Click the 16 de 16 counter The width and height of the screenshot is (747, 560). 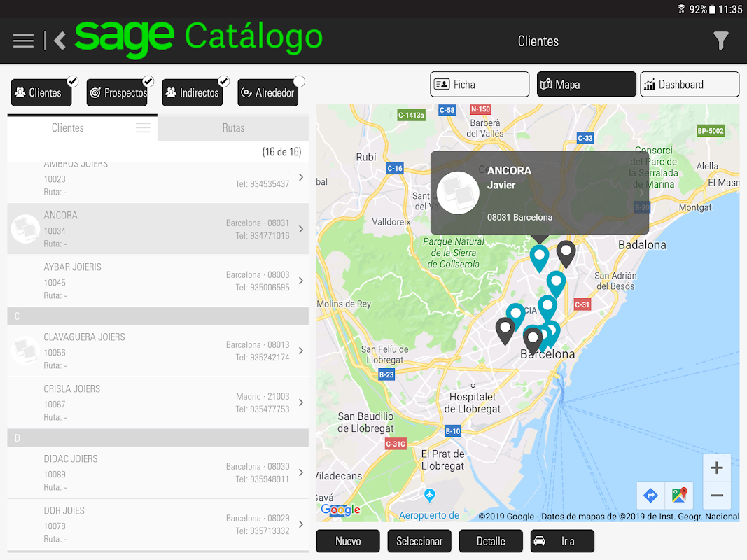[x=281, y=152]
